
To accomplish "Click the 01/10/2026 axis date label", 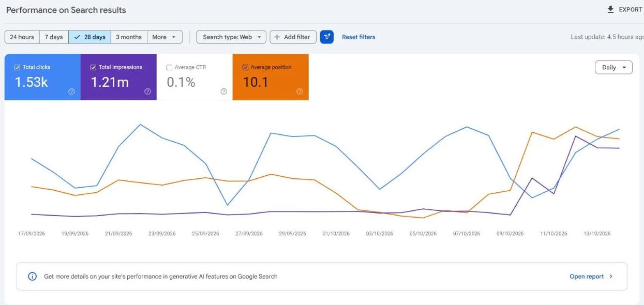I will click(336, 234).
